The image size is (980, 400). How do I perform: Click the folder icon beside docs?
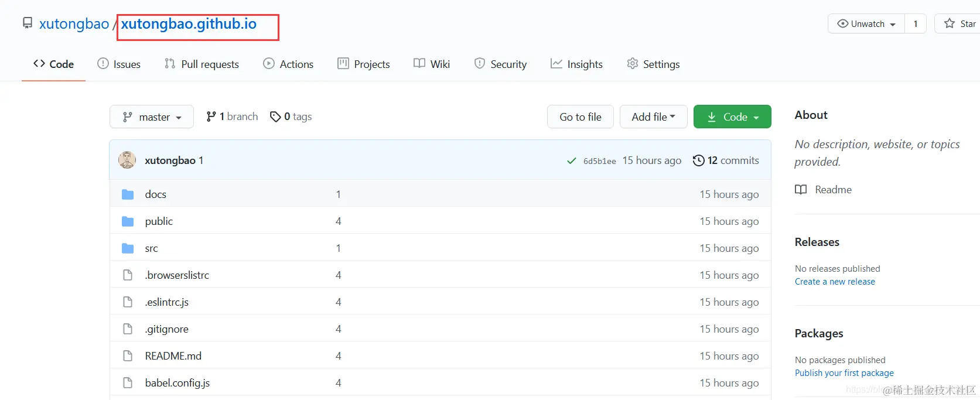coord(128,194)
